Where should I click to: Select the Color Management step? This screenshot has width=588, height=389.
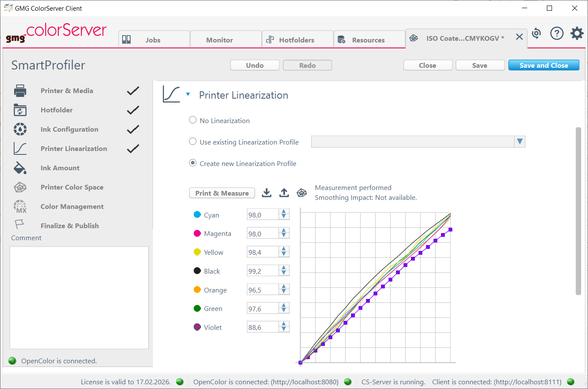[72, 206]
